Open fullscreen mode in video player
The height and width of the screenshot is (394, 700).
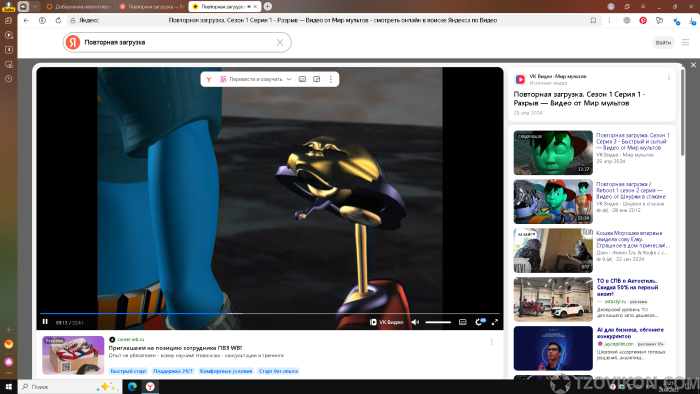[495, 322]
